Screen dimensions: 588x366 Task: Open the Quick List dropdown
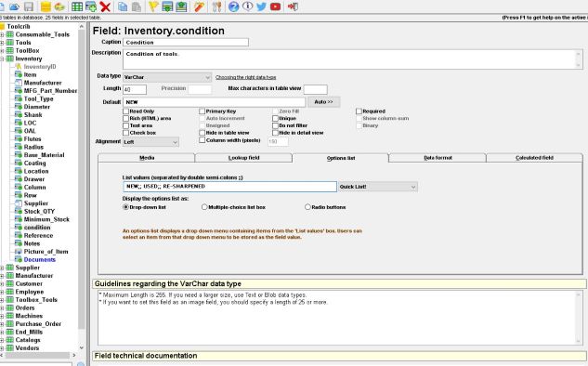(x=378, y=187)
